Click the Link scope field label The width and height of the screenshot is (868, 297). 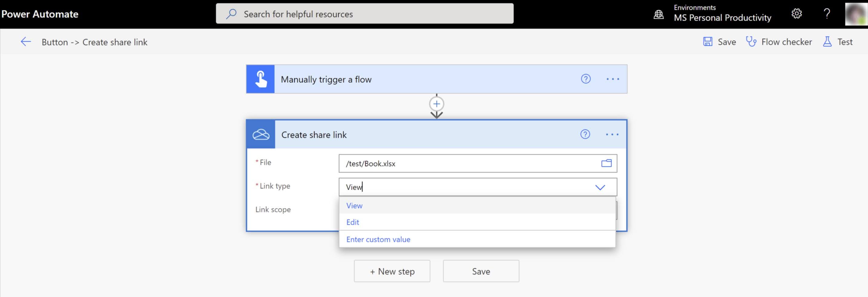[273, 210]
